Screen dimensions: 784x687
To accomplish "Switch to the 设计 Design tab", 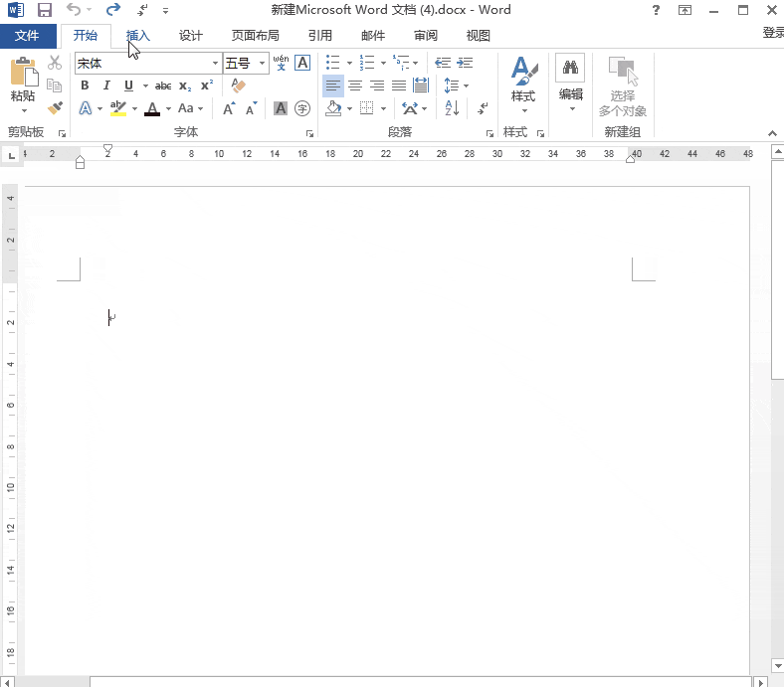I will click(190, 36).
